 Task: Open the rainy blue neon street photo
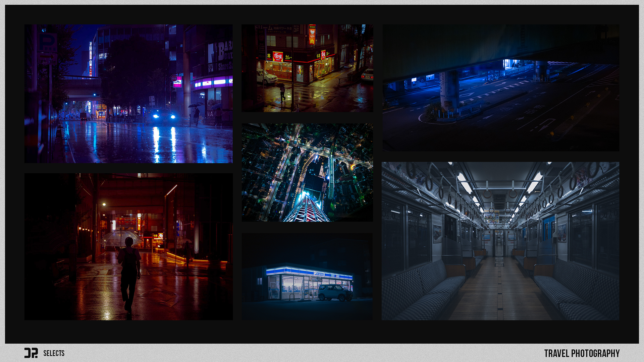tap(128, 94)
